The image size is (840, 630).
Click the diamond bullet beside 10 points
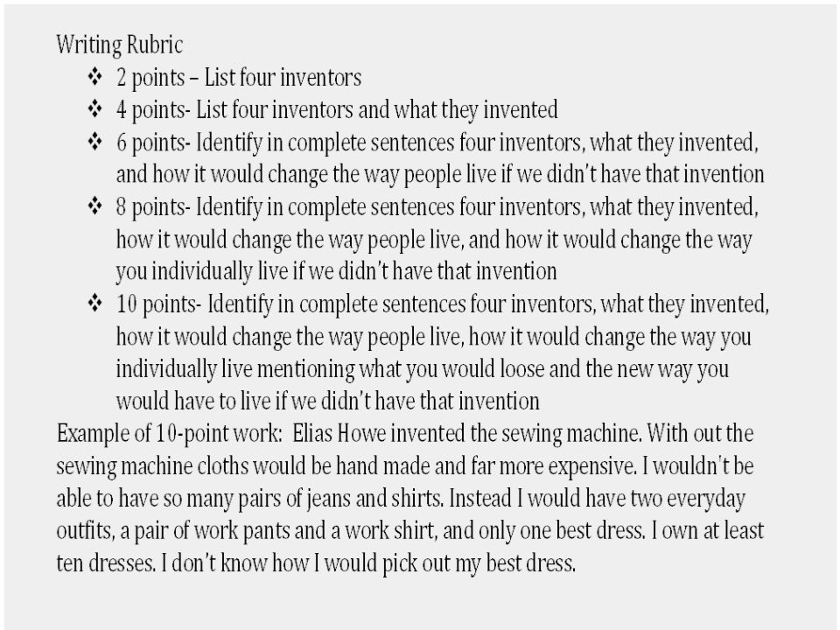94,304
